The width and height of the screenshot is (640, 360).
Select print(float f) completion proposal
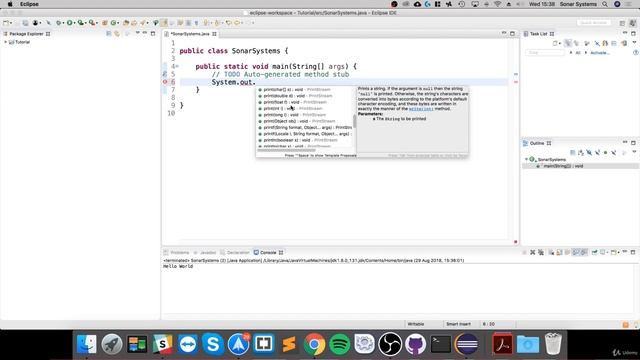pyautogui.click(x=305, y=102)
